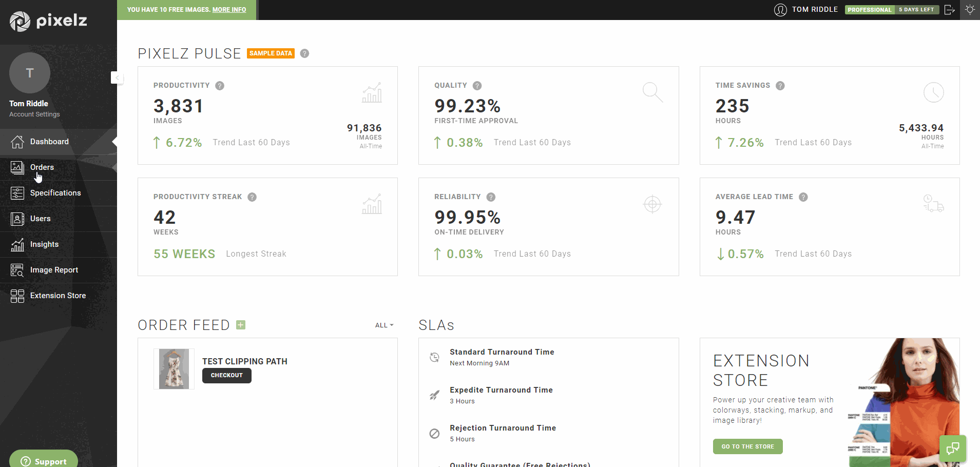Click the Tom Riddle sidebar name
980x467 pixels.
pos(29,104)
